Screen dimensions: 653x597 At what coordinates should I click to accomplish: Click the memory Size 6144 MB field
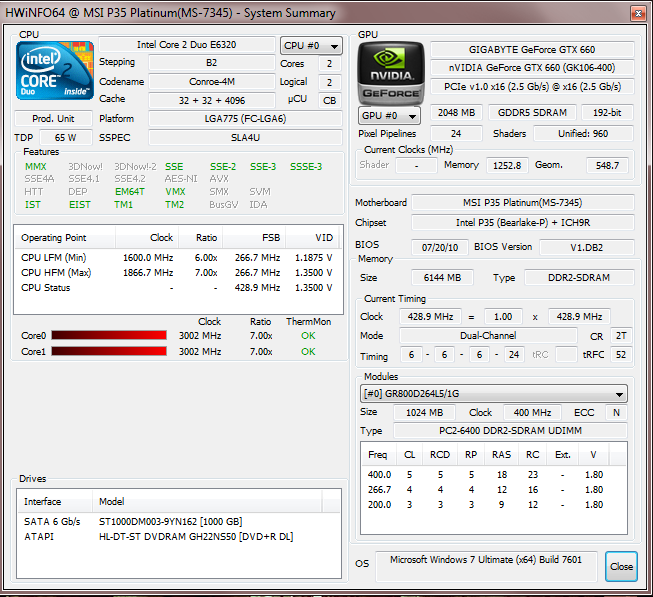[442, 278]
